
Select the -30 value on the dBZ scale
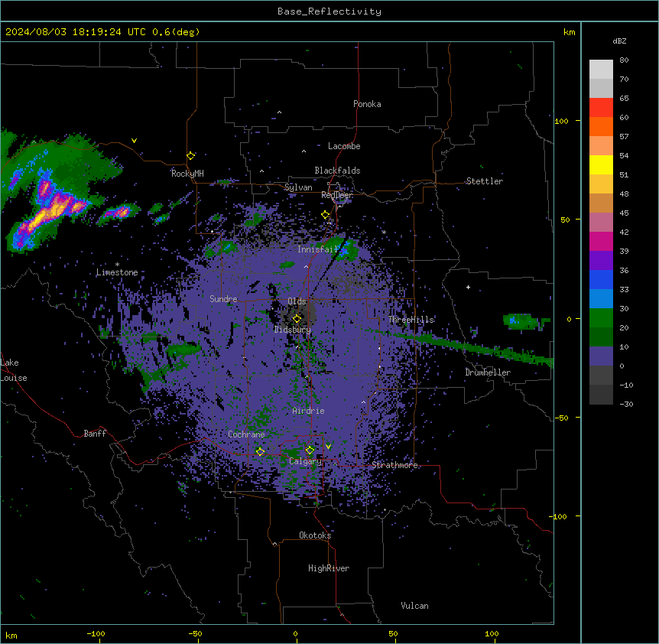click(626, 405)
